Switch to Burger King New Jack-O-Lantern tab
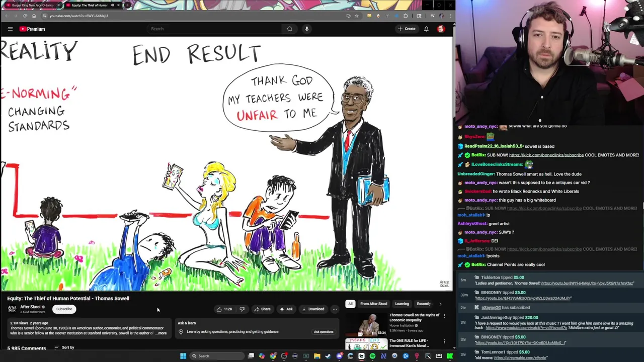644x362 pixels. 31,5
